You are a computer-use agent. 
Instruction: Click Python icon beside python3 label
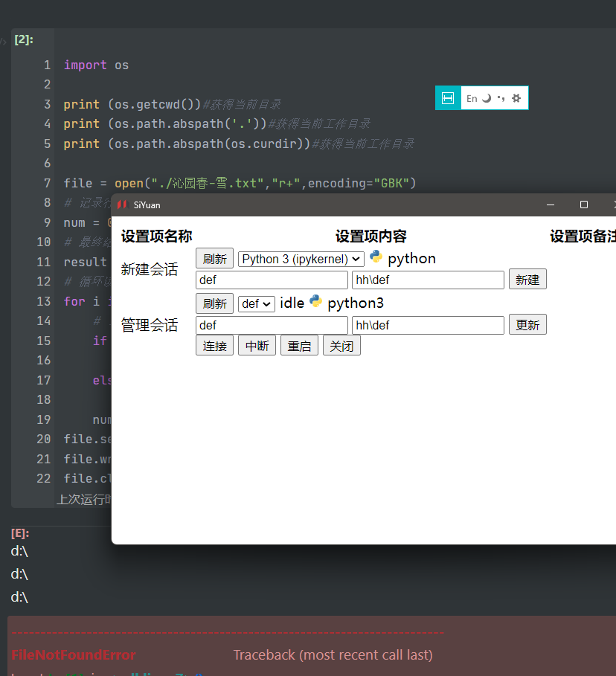click(316, 302)
